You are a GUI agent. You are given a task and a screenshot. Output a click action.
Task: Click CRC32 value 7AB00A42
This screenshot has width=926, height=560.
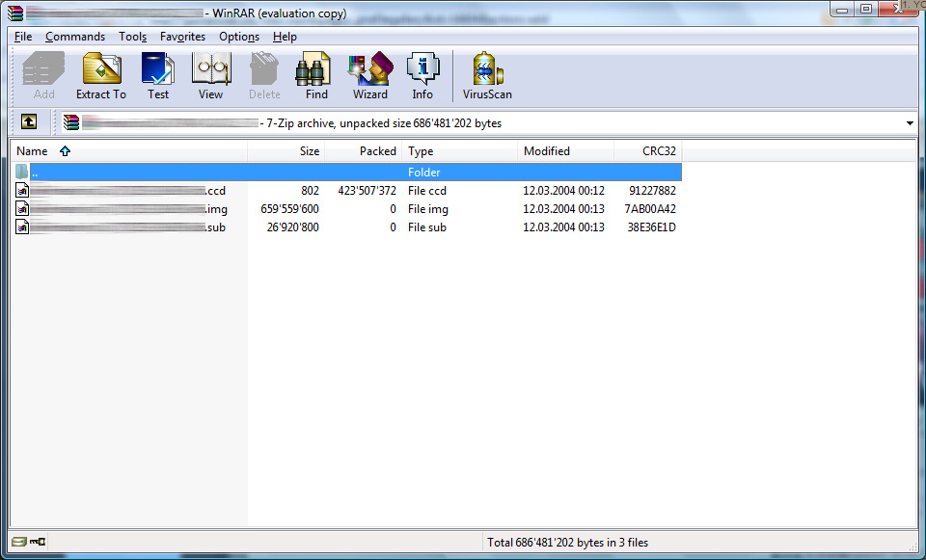pyautogui.click(x=650, y=209)
